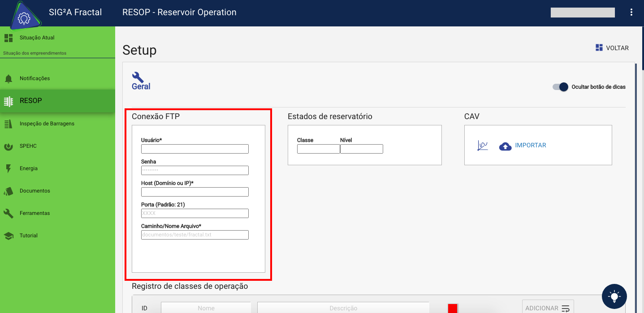Viewport: 644px width, 313px height.
Task: Select the Inspeção de Barragens sidebar icon
Action: click(8, 123)
